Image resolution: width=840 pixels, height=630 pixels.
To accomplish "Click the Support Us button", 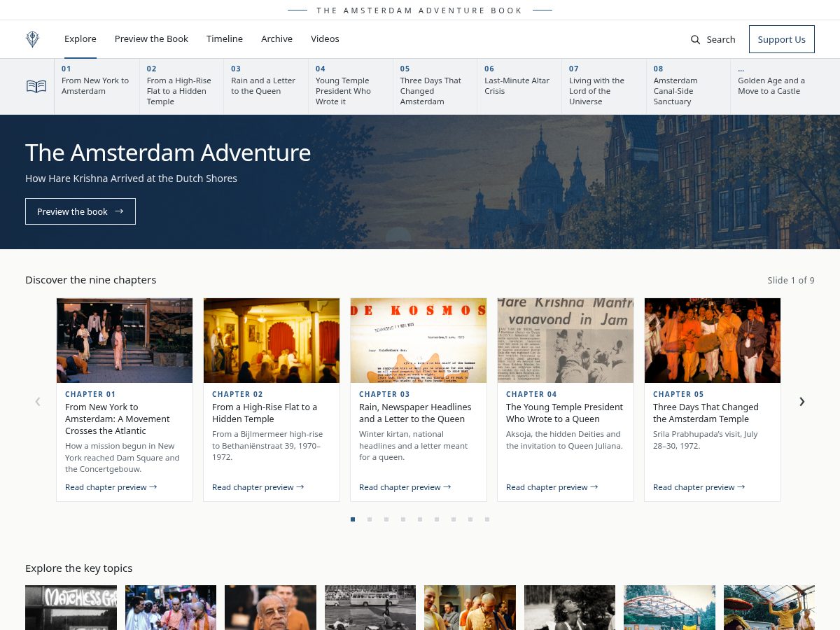I will tap(782, 39).
